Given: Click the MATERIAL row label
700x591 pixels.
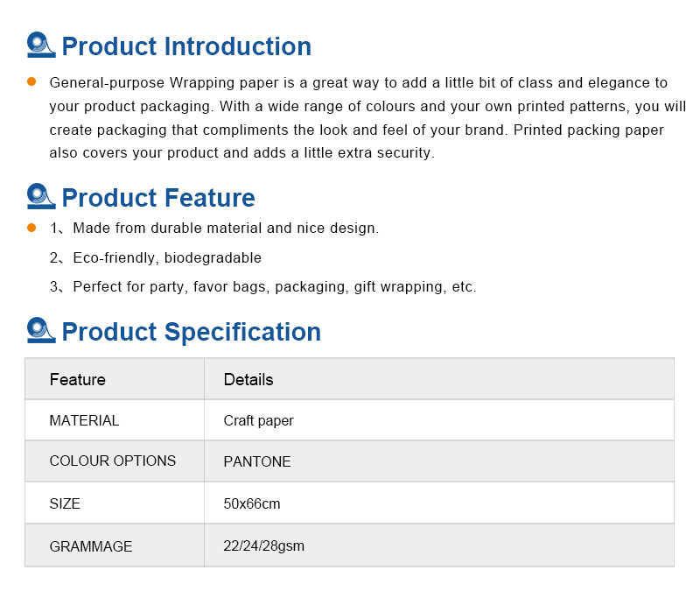Looking at the screenshot, I should point(84,421).
